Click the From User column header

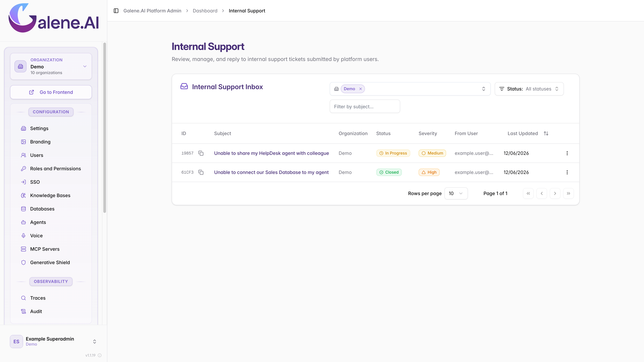coord(466,133)
